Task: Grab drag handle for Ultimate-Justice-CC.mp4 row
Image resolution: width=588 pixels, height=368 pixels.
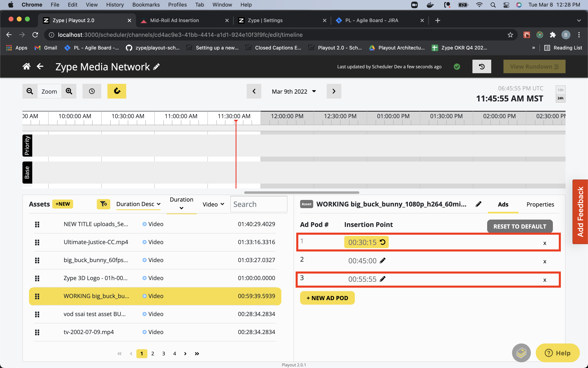Action: pos(37,242)
